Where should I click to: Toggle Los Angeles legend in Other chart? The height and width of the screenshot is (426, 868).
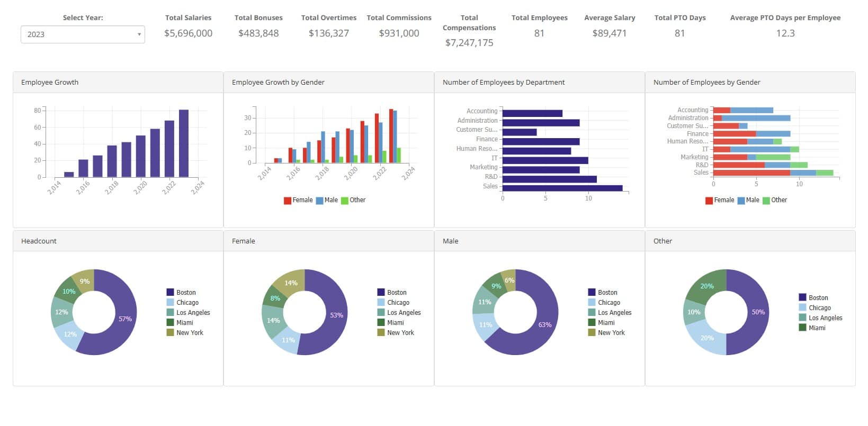pyautogui.click(x=820, y=318)
